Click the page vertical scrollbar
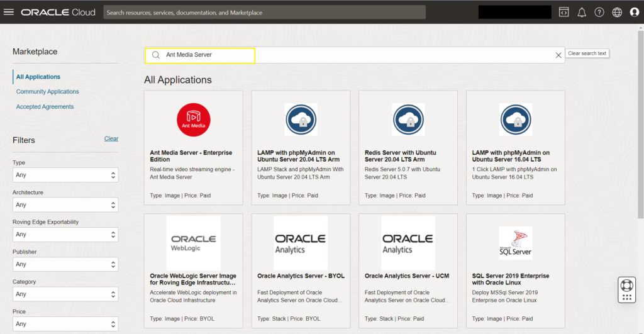Image resolution: width=644 pixels, height=334 pixels. coord(641,123)
